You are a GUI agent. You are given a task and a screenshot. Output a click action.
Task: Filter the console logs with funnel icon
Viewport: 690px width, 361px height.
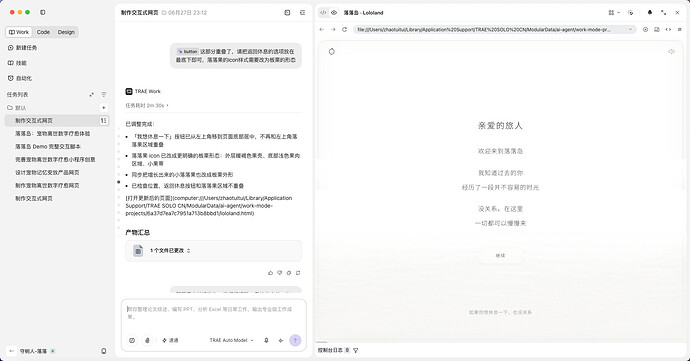pyautogui.click(x=356, y=350)
